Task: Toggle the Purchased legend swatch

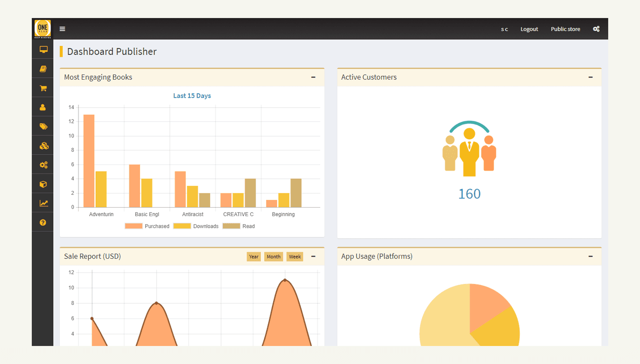Action: coord(133,226)
